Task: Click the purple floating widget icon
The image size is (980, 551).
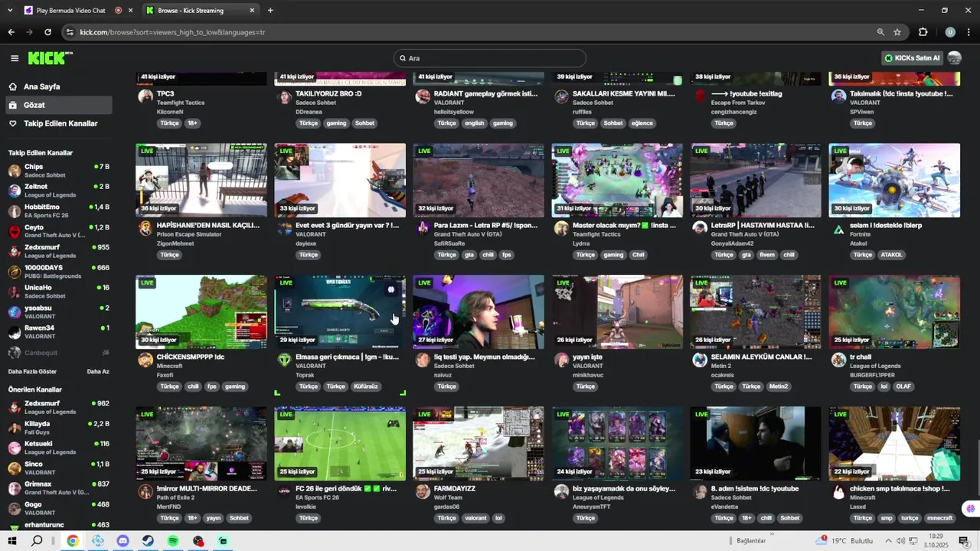Action: tap(970, 508)
